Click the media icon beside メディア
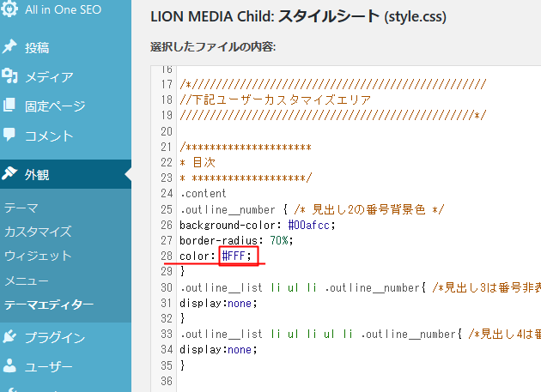 tap(10, 77)
